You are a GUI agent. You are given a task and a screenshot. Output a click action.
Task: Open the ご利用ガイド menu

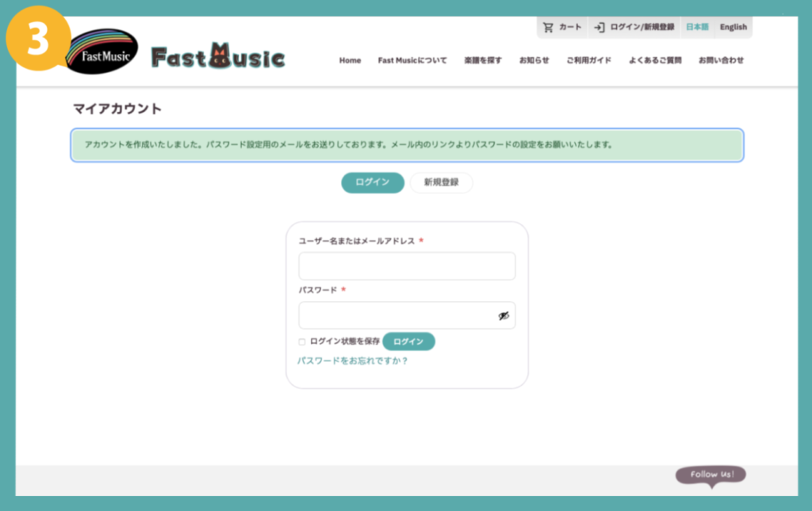[588, 61]
